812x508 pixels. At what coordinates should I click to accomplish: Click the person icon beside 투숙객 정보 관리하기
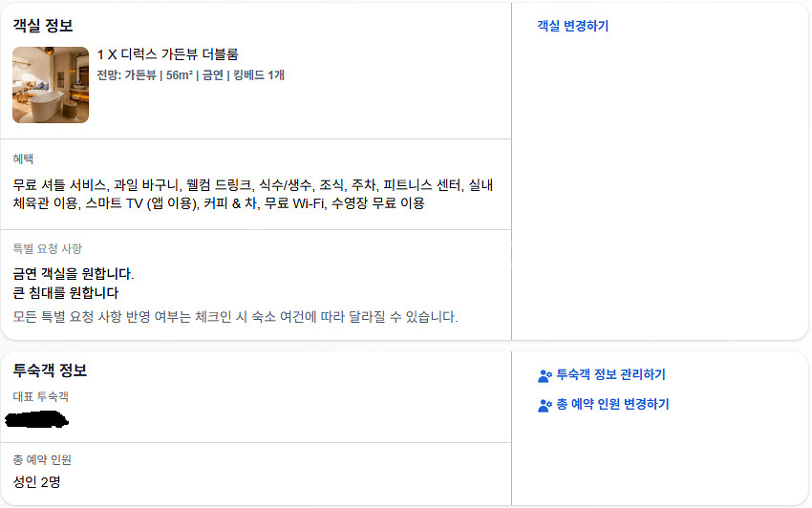(545, 375)
